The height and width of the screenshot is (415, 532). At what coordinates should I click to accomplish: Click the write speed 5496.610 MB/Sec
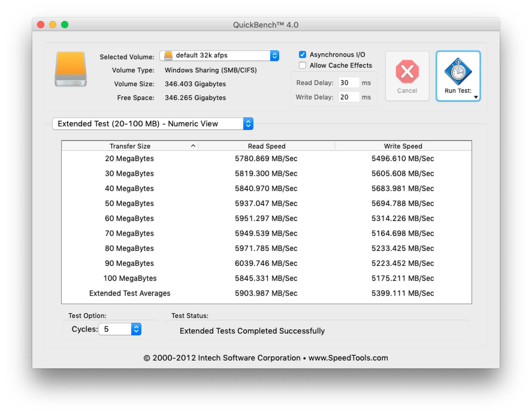(403, 158)
